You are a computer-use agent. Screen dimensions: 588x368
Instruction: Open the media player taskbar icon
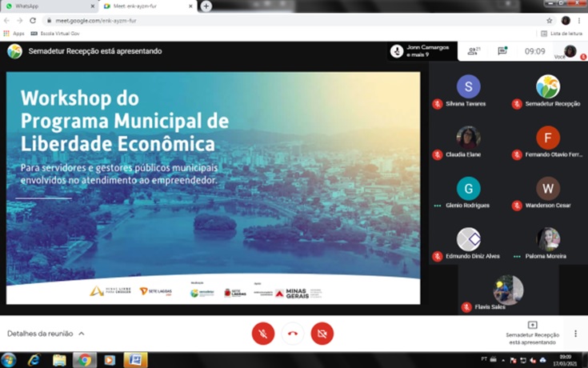coord(110,360)
